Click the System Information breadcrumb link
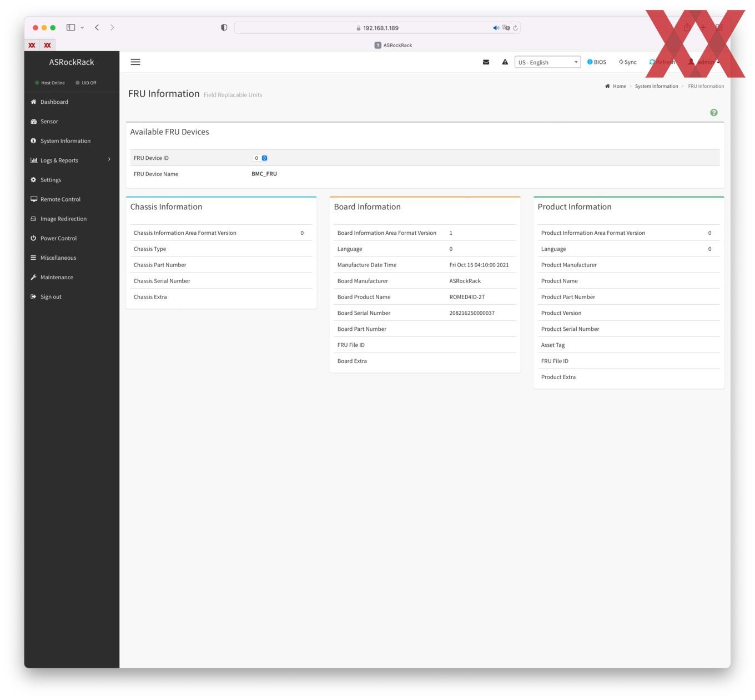Screen dimensions: 755x700 coord(656,86)
